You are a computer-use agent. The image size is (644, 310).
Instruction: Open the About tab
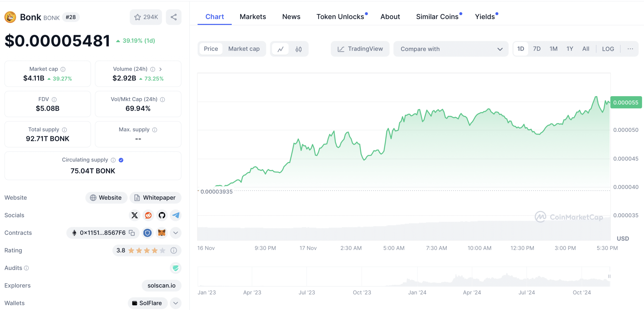390,17
